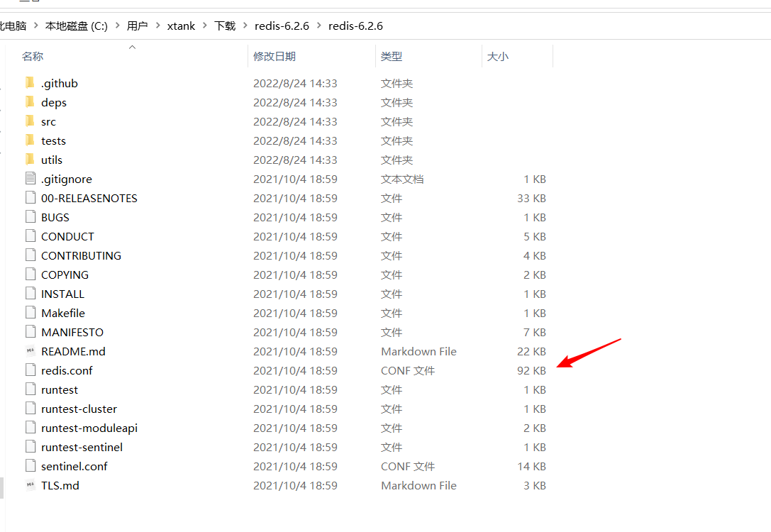The image size is (771, 532).
Task: Expand breadcrumb chevron after 下载
Action: point(245,26)
